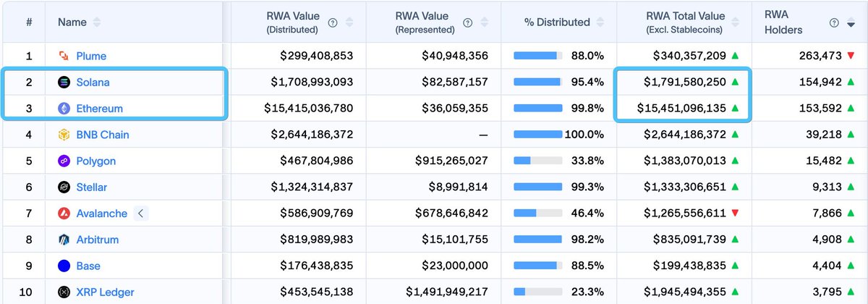868x304 pixels.
Task: Click the 88.0% distribution bar for Plume
Action: click(x=537, y=56)
